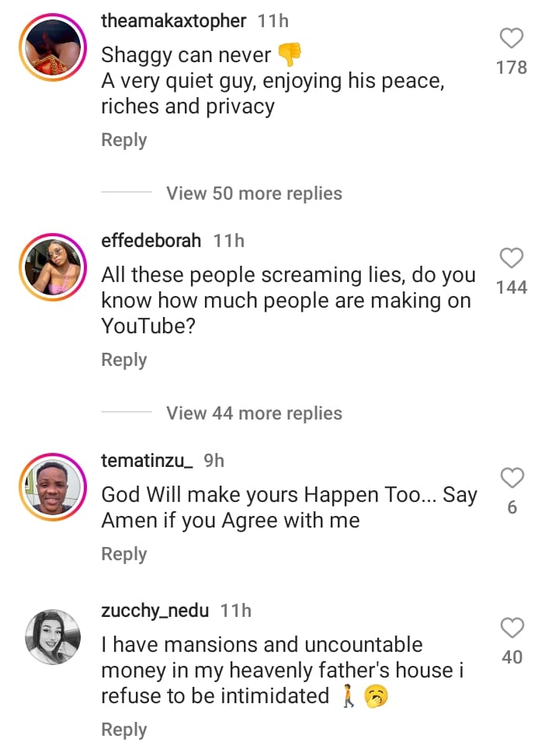Like zucchy_nedu's comment with the heart icon

[512, 628]
